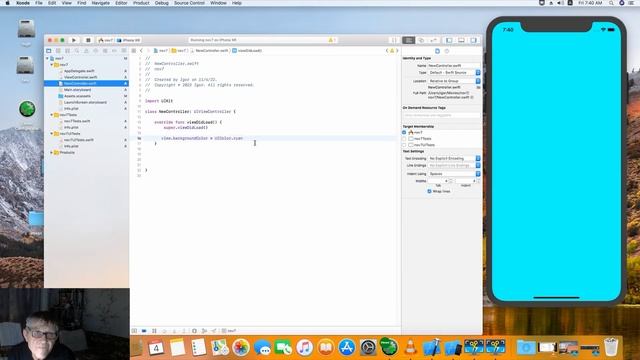Open the Report navigator tab
The height and width of the screenshot is (360, 640).
pos(124,51)
